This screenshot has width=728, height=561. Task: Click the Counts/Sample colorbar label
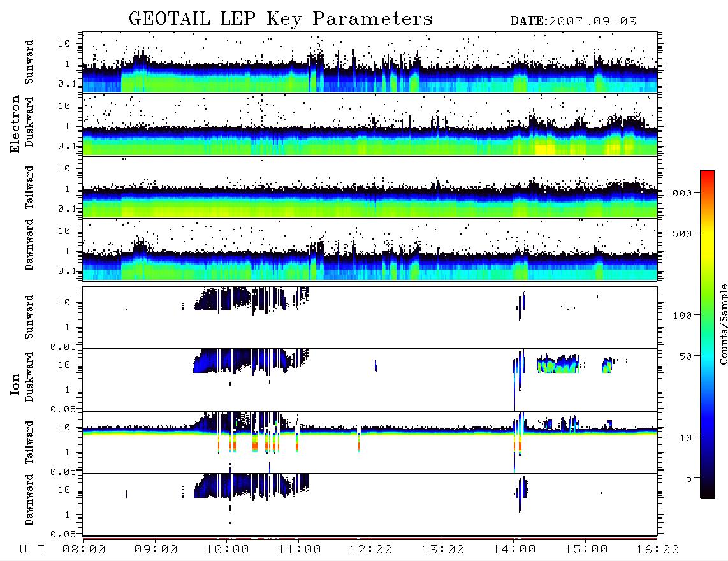pyautogui.click(x=723, y=324)
